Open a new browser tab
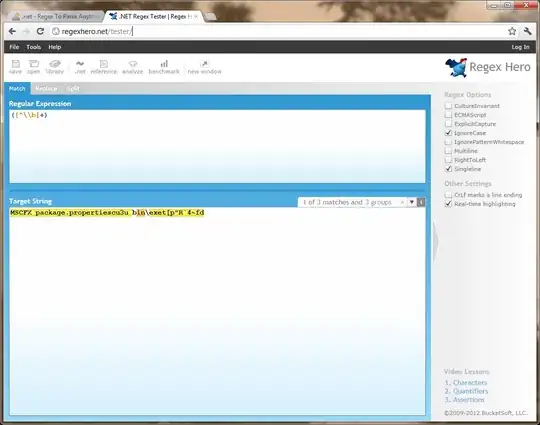 [210, 17]
